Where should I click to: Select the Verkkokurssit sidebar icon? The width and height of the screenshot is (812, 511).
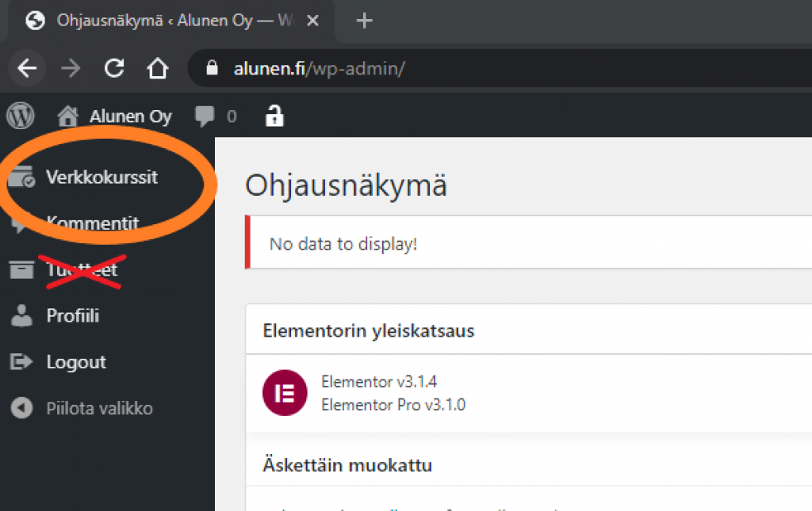point(20,177)
